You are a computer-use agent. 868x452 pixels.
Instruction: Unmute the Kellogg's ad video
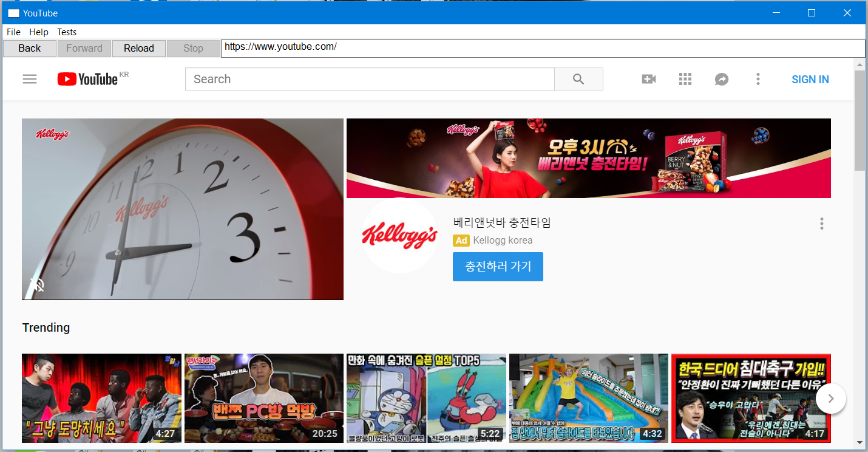click(x=37, y=284)
